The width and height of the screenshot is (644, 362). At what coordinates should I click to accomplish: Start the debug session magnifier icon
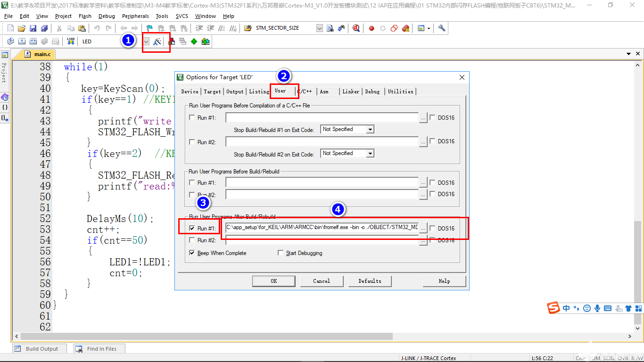click(x=356, y=28)
